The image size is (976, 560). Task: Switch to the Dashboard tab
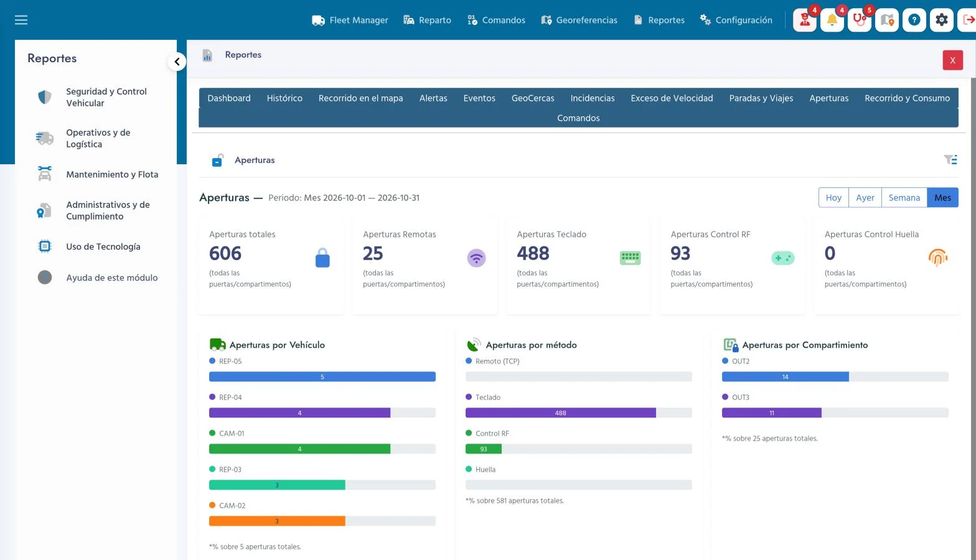229,98
